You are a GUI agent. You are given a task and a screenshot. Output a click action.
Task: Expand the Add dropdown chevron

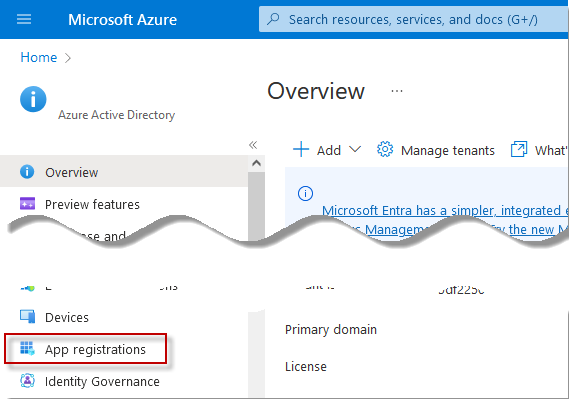click(355, 149)
